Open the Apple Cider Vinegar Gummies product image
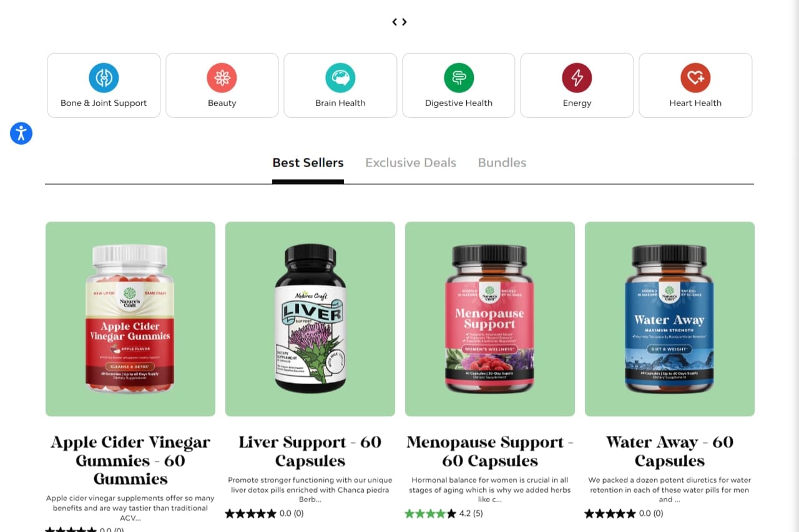This screenshot has width=799, height=532. [x=130, y=319]
